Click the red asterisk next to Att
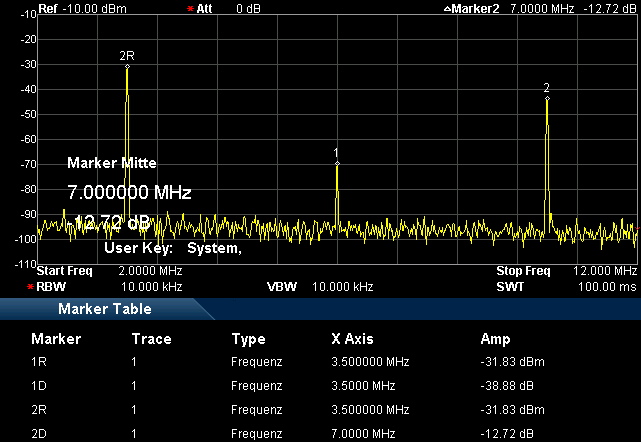The height and width of the screenshot is (442, 641). (190, 8)
